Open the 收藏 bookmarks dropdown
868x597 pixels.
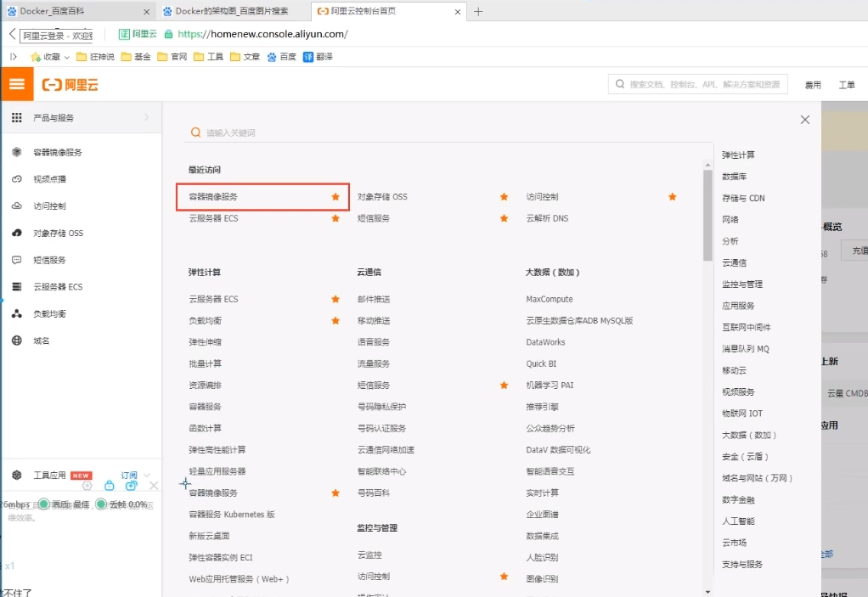point(67,57)
